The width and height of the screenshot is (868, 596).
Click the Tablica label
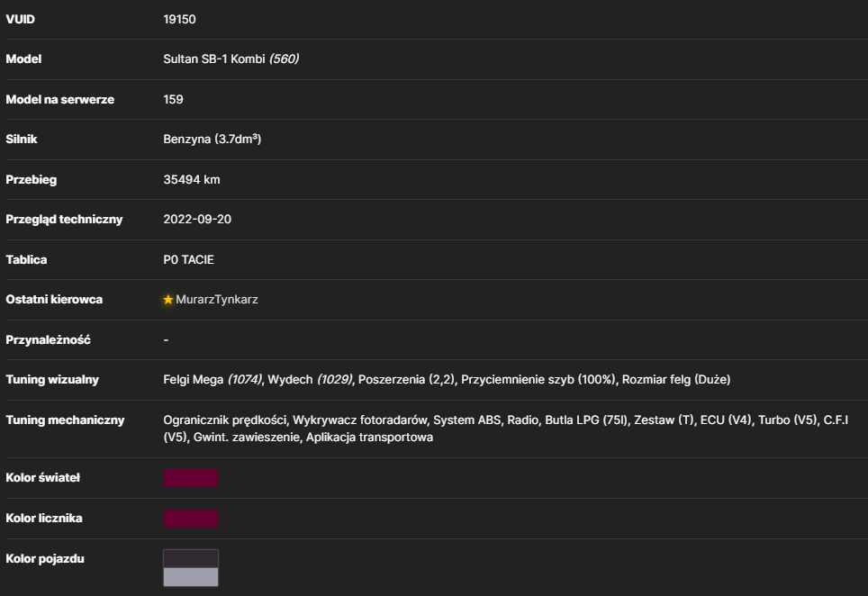26,259
